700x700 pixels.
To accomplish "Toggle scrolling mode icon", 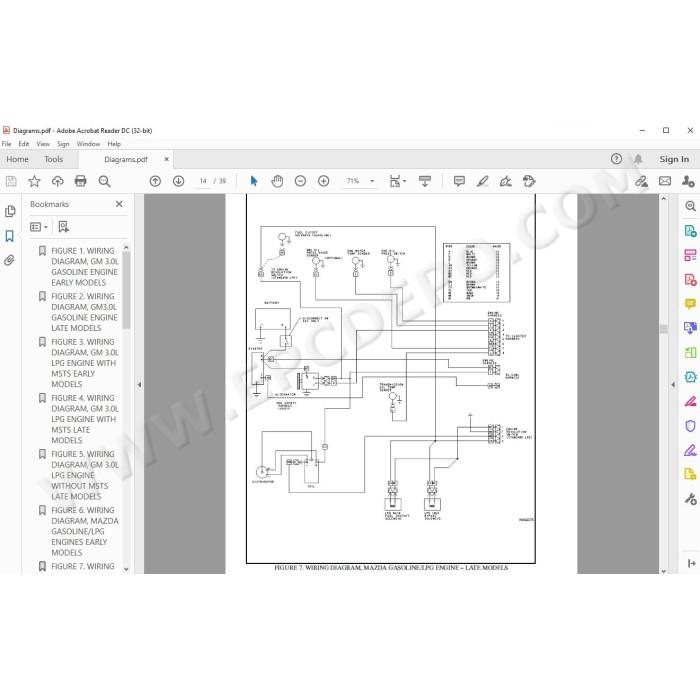I will pos(425,181).
